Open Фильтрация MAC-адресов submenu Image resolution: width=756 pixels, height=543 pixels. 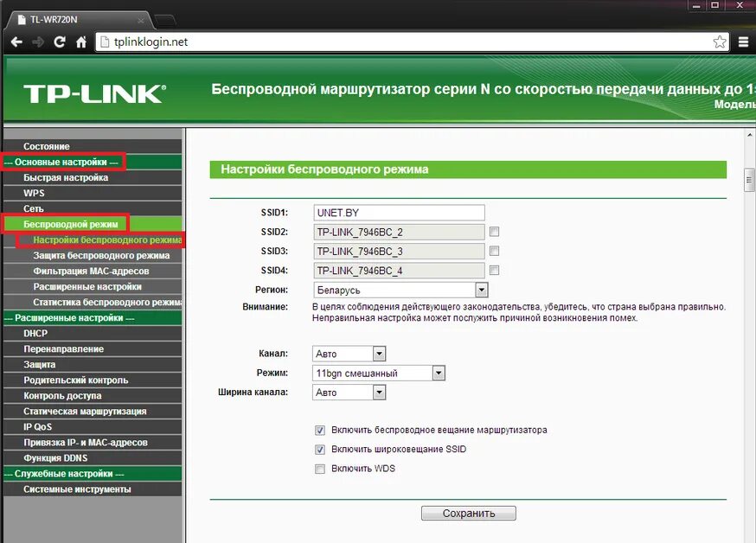tap(93, 271)
